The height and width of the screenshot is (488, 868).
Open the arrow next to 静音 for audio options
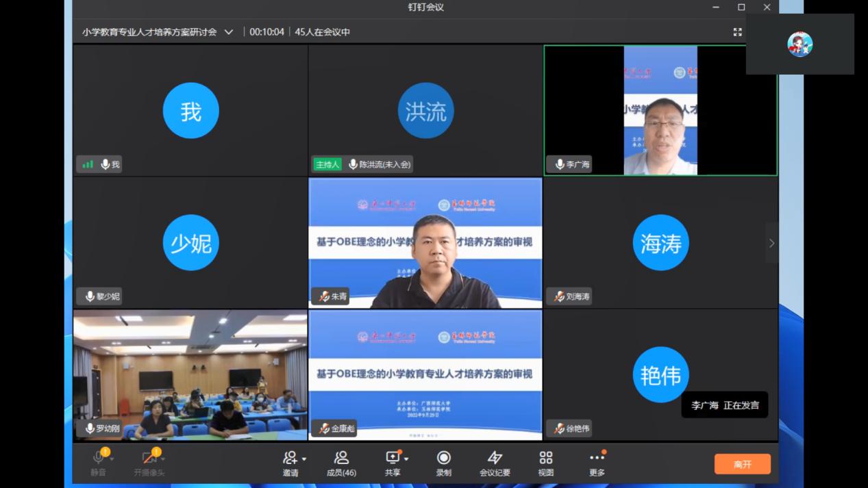[x=112, y=459]
